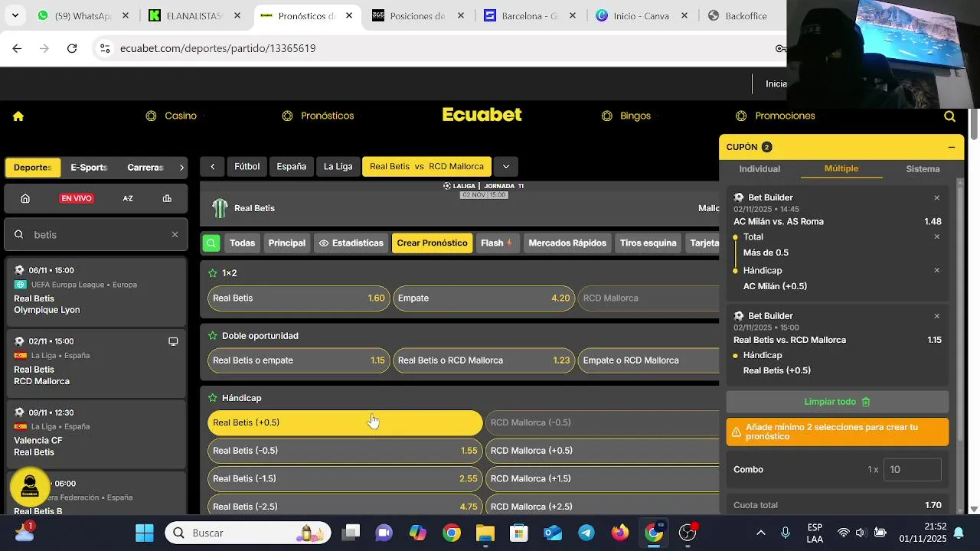Open live stream icon for Betis-Mallorca
The image size is (980, 551).
click(173, 341)
